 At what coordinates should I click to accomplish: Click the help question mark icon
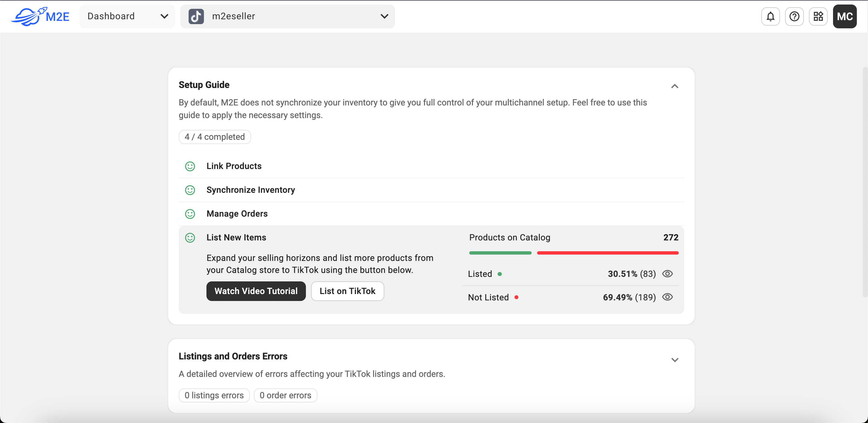(x=794, y=16)
